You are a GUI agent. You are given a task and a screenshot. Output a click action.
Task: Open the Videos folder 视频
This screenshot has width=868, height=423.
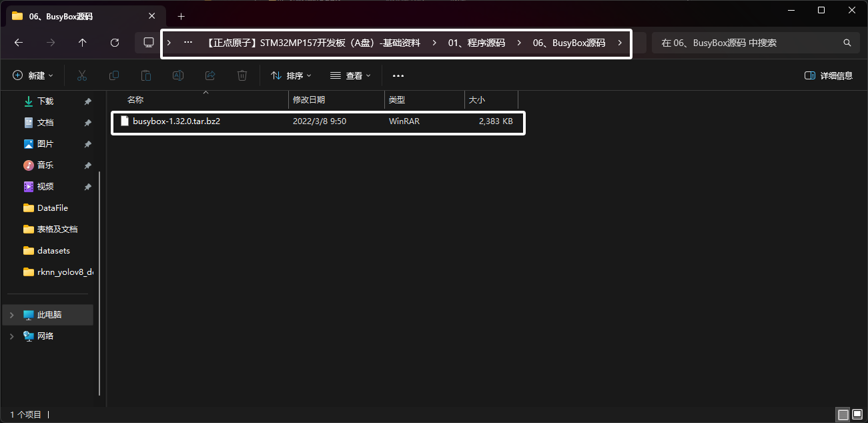click(x=45, y=187)
